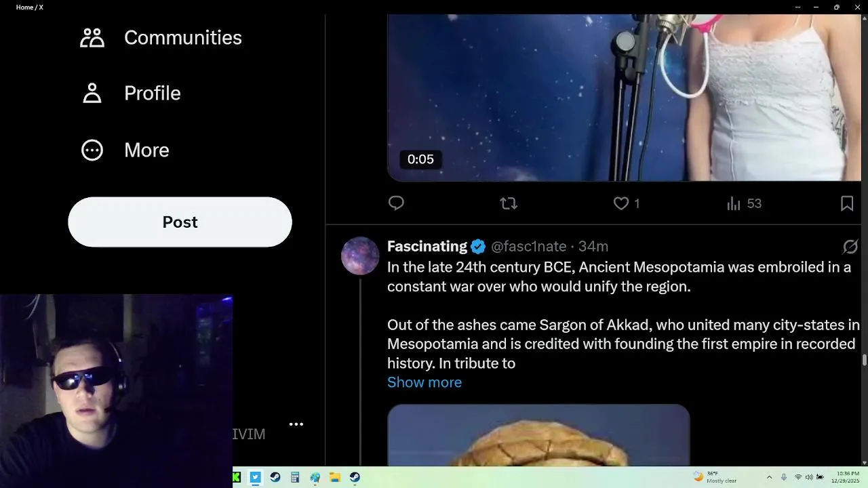Open the 34m timestamp link
Screen dimensions: 868x488
593,247
